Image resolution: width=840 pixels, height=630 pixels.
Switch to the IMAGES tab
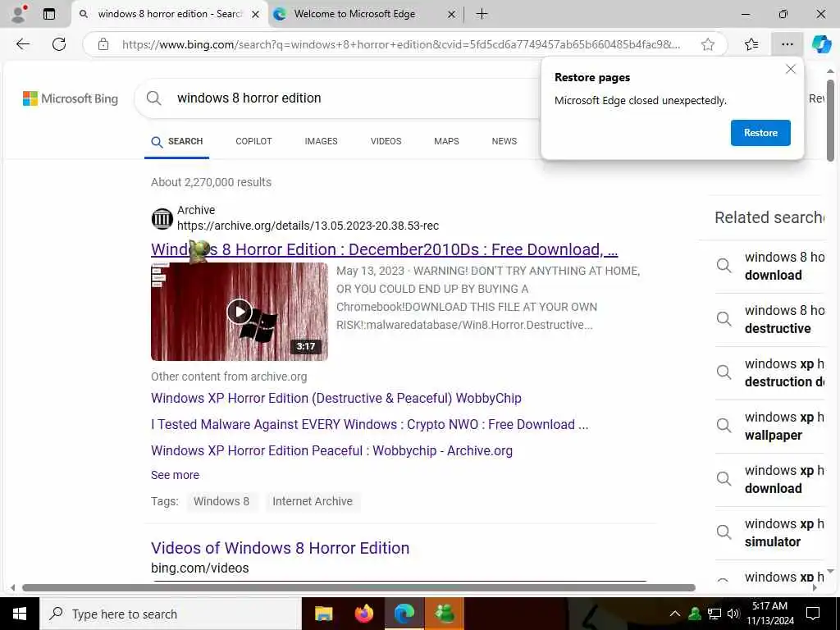pyautogui.click(x=321, y=141)
